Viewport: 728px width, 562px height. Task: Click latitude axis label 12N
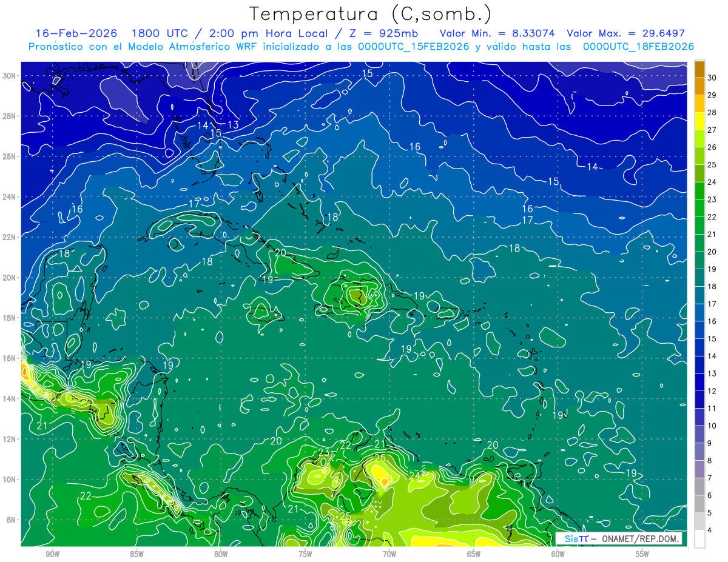(x=10, y=439)
